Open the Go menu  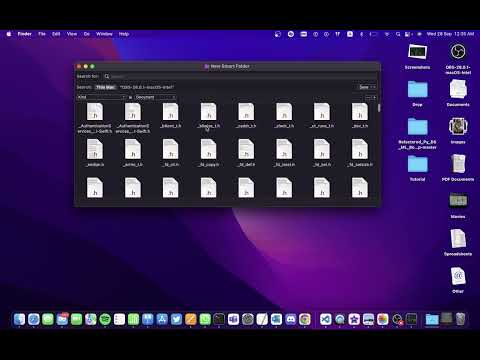click(87, 34)
